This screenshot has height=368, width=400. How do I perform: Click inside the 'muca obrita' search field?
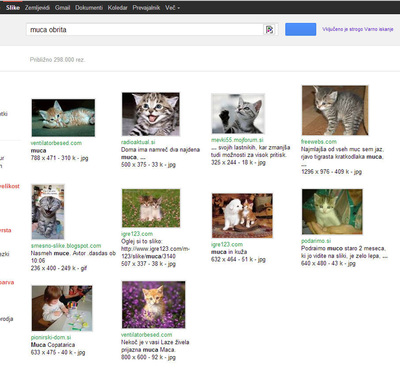(145, 30)
